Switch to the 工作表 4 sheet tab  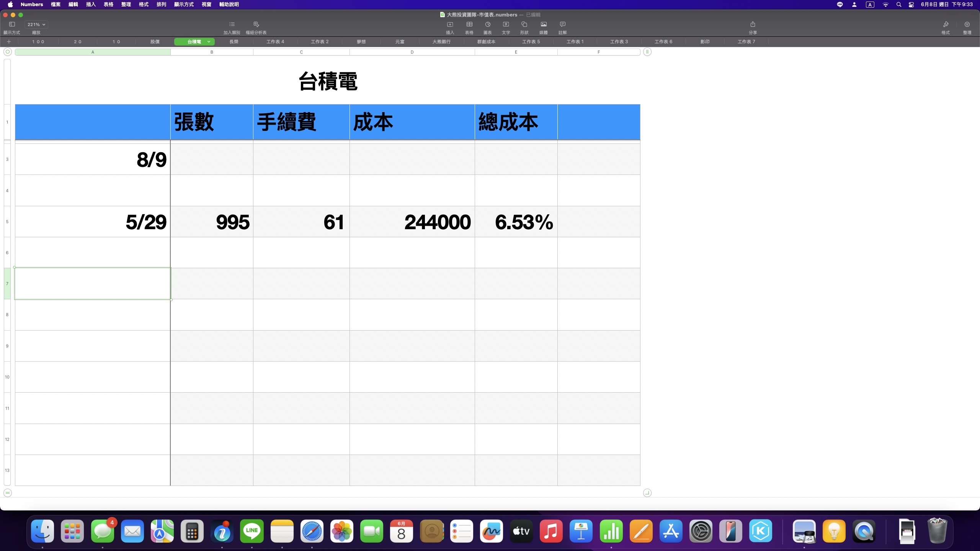pos(275,41)
